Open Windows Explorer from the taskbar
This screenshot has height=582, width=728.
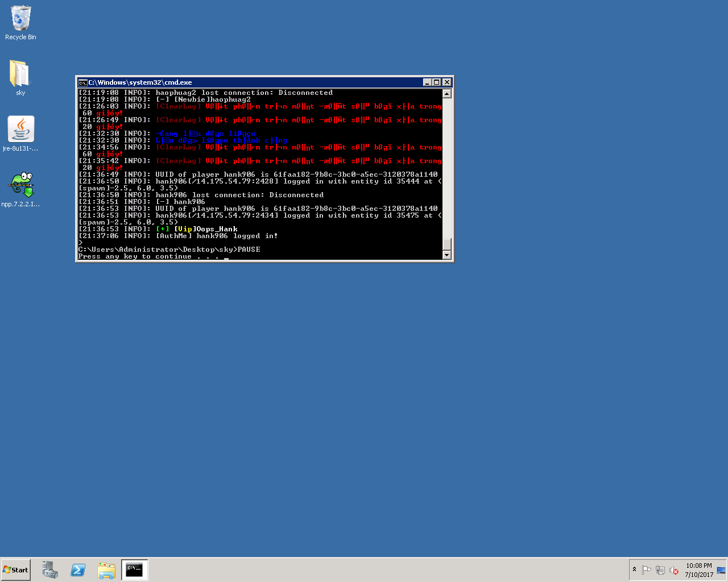[106, 570]
